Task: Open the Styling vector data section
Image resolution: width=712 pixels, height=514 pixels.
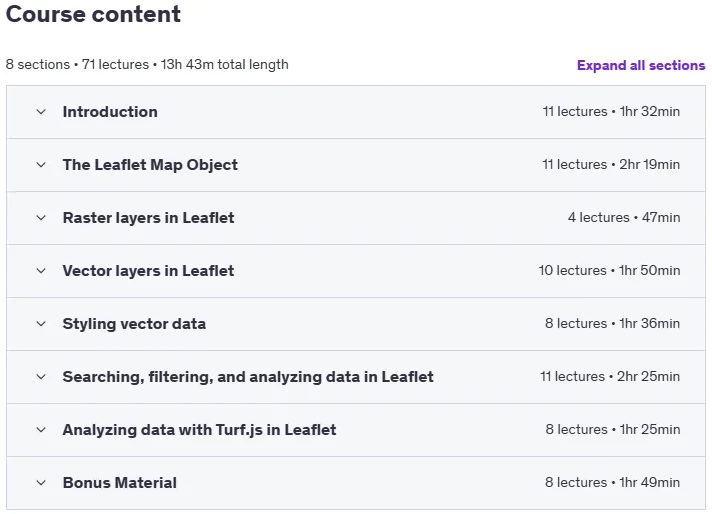Action: coord(134,324)
